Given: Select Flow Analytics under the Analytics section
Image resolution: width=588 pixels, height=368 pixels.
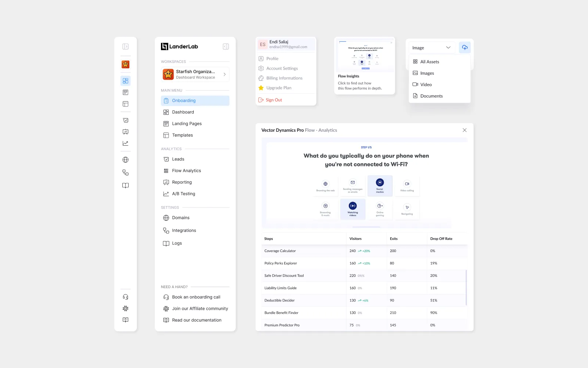Looking at the screenshot, I should tap(186, 170).
